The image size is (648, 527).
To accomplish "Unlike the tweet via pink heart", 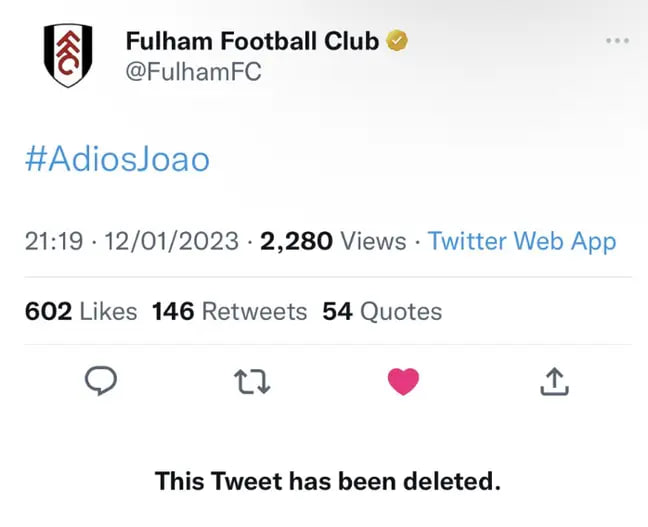I will pos(403,381).
